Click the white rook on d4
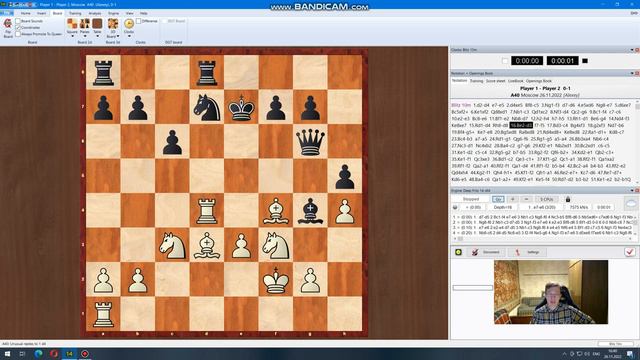The width and height of the screenshot is (640, 360). (207, 211)
